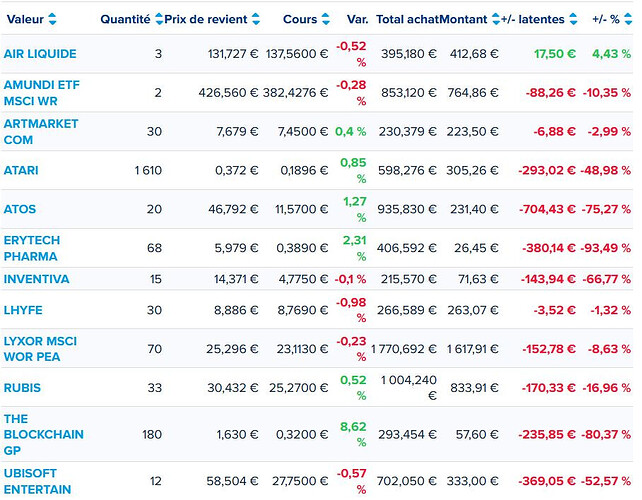This screenshot has width=642, height=500.
Task: Sort by Quantité using its arrow icon
Action: (159, 19)
